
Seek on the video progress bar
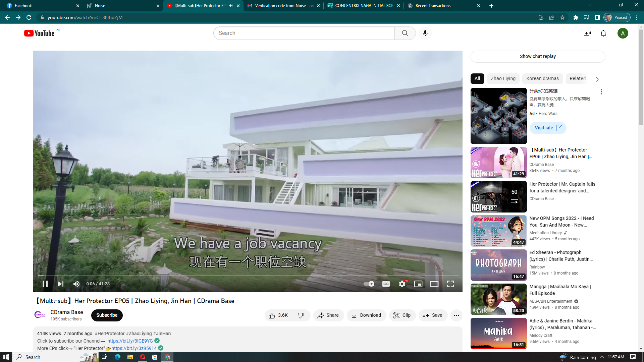point(248,276)
